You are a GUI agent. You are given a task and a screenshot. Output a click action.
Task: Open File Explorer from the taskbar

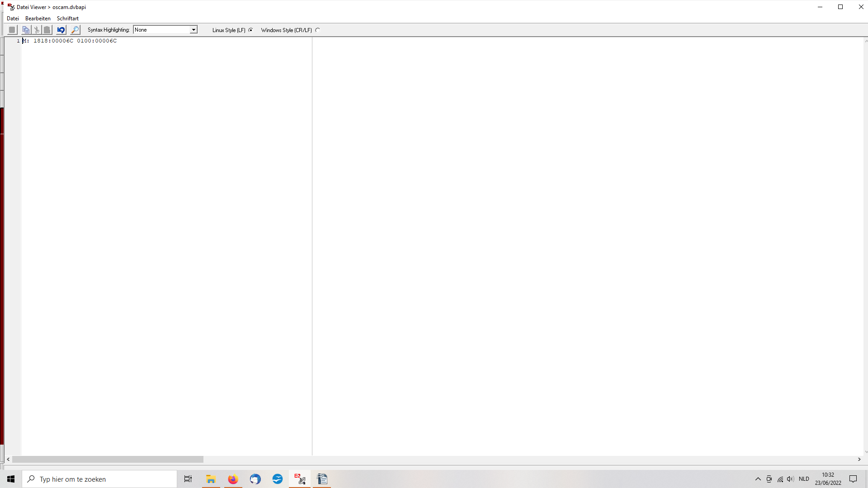click(211, 479)
